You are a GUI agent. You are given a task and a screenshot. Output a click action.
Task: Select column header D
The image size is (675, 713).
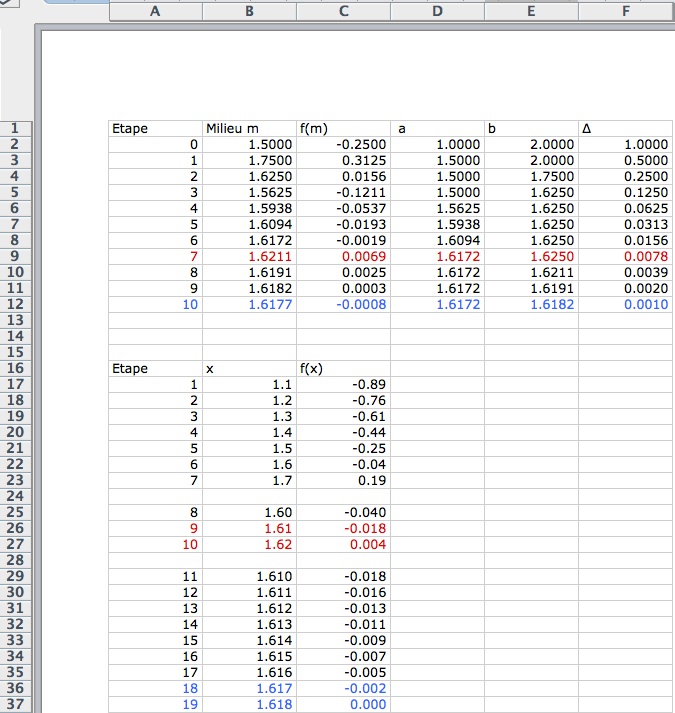pos(437,12)
